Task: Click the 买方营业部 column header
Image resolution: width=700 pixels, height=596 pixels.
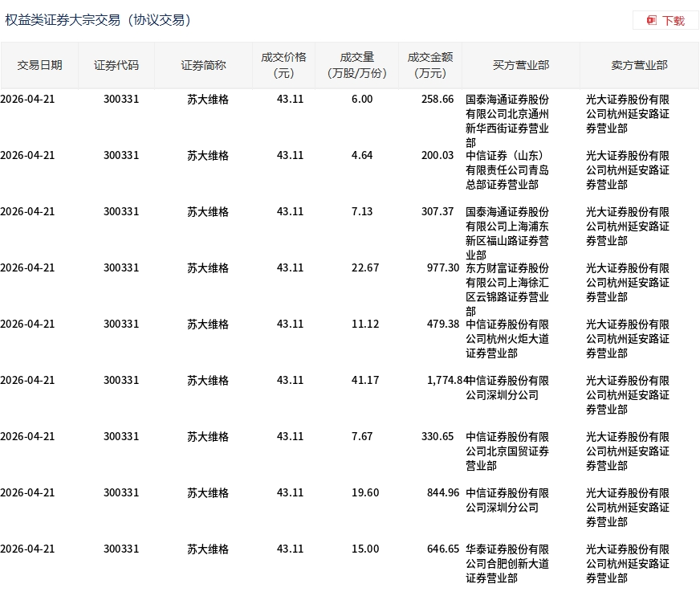Action: (521, 65)
